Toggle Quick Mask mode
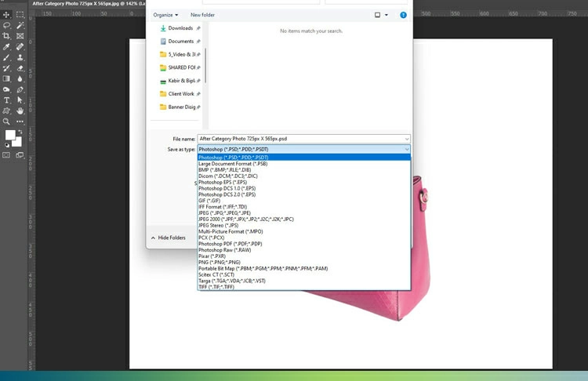The image size is (588, 381). (6, 155)
